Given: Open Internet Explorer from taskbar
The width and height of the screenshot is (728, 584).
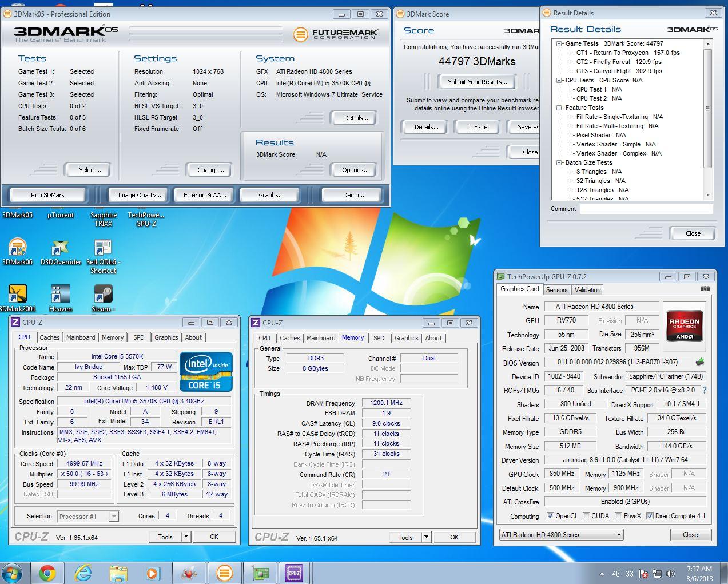Looking at the screenshot, I should click(83, 573).
